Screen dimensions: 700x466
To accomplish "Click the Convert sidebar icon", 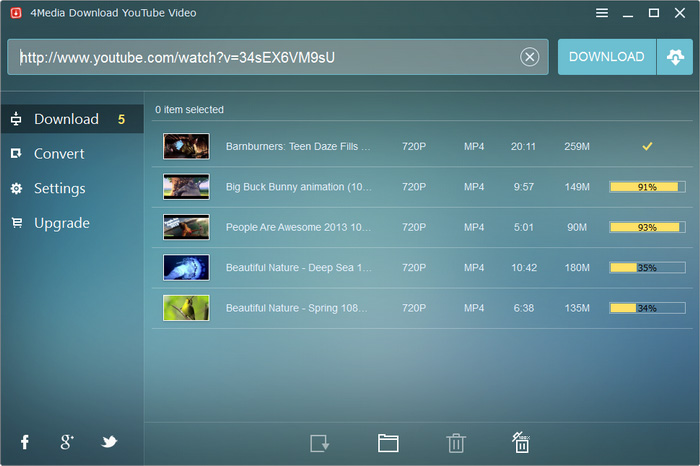I will point(16,154).
